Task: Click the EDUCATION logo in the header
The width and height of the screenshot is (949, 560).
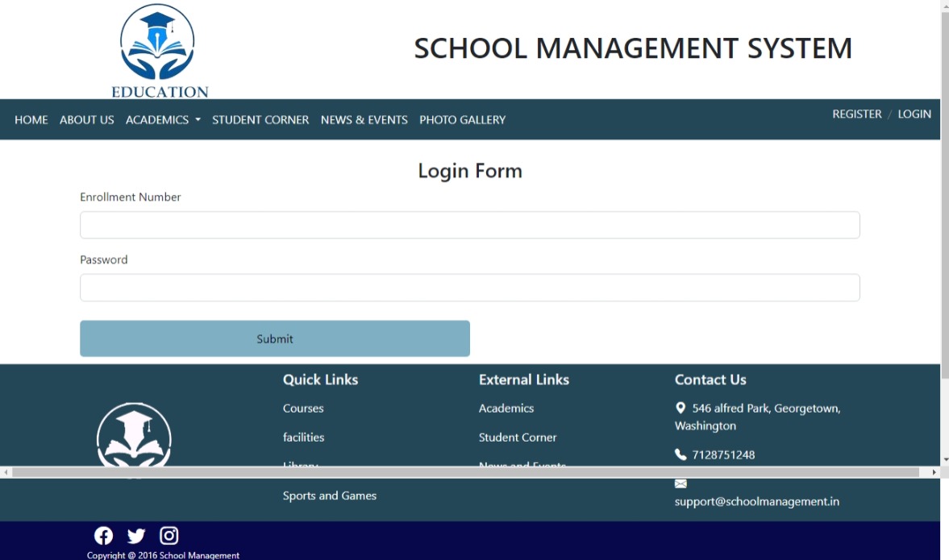Action: tap(158, 48)
